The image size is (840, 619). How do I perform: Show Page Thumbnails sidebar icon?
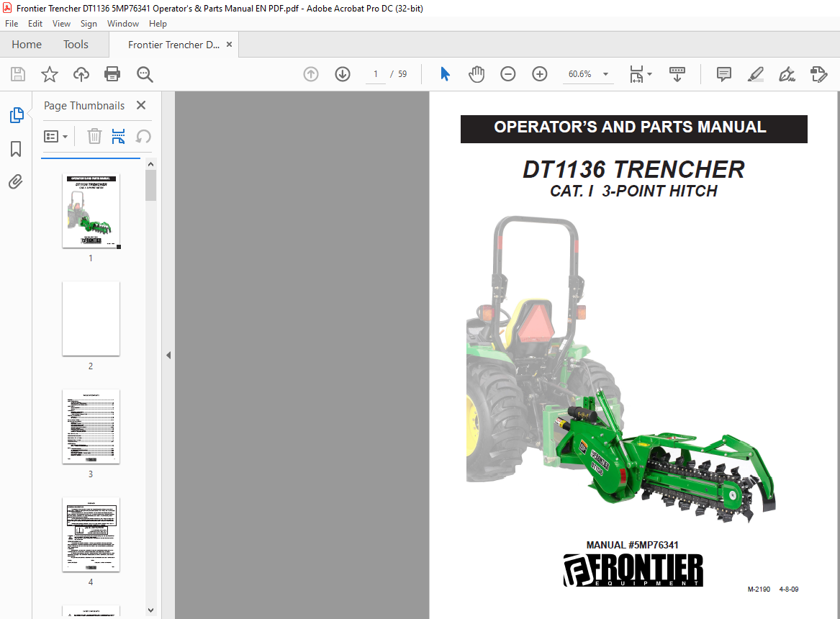click(17, 115)
